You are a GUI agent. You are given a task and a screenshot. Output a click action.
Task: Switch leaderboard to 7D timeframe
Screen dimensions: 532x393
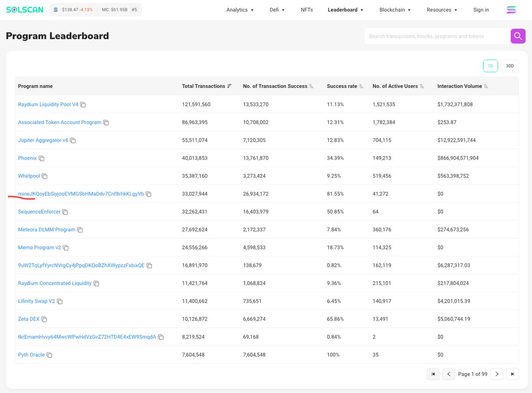click(x=490, y=66)
